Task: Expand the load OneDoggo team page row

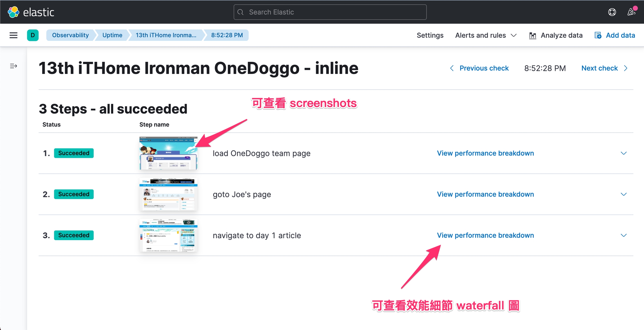Action: coord(624,153)
